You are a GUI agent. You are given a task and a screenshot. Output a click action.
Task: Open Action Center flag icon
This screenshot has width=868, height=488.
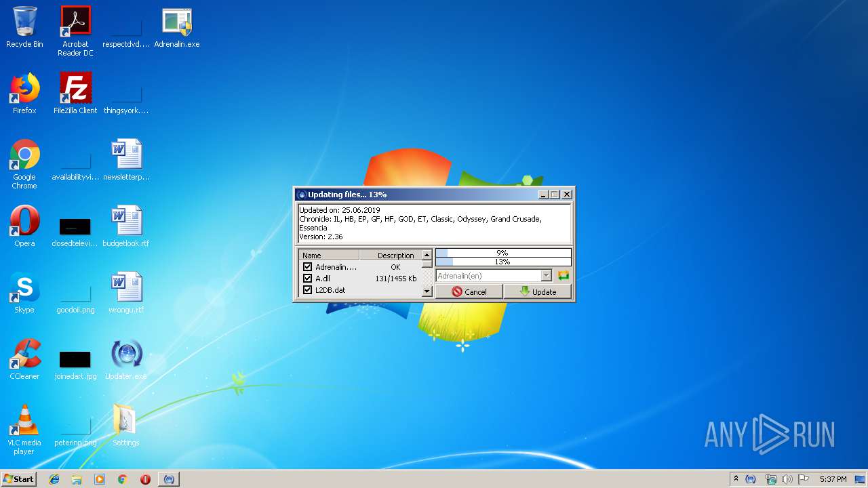click(x=804, y=479)
